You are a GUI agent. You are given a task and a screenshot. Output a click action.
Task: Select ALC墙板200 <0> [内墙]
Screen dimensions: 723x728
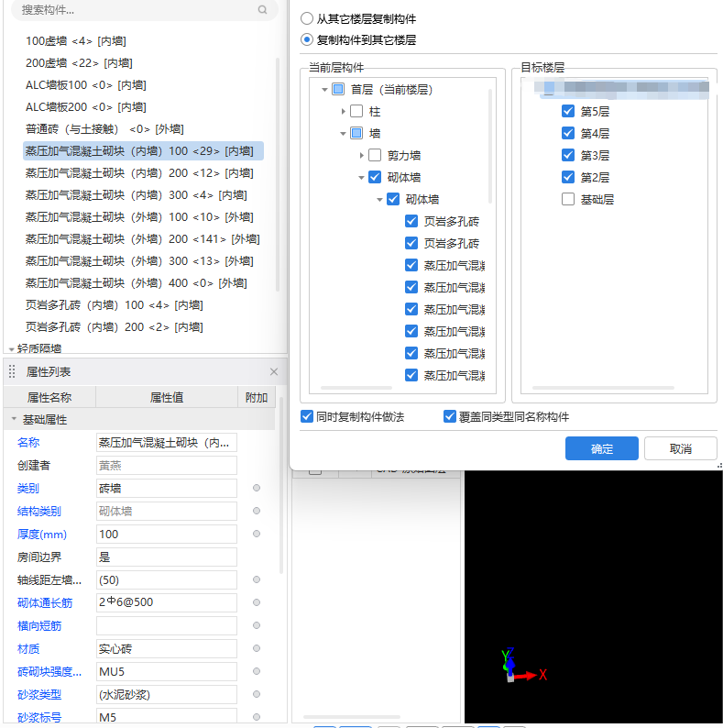[x=86, y=106]
